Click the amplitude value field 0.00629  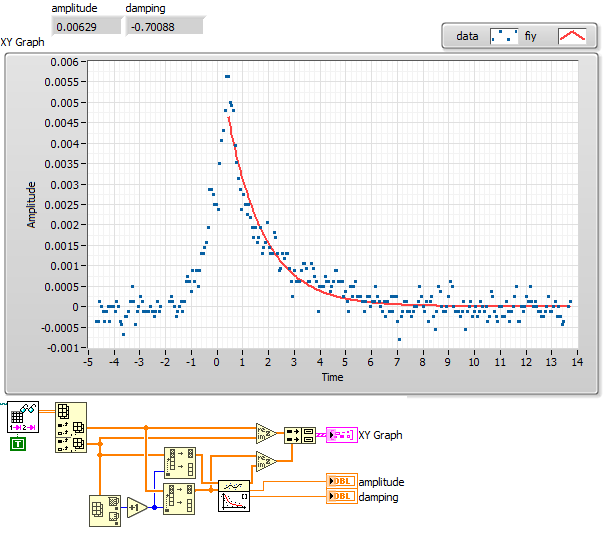pos(86,27)
